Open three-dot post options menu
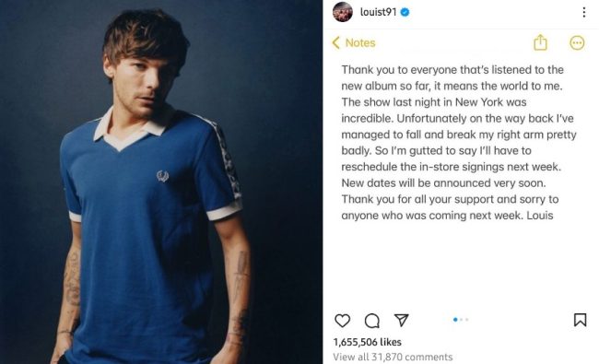599x364 pixels. point(583,12)
